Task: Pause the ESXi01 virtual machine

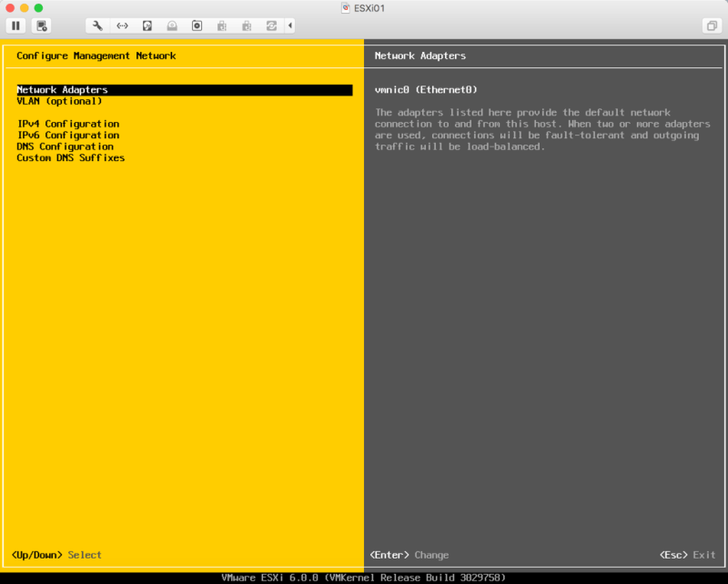Action: 16,25
